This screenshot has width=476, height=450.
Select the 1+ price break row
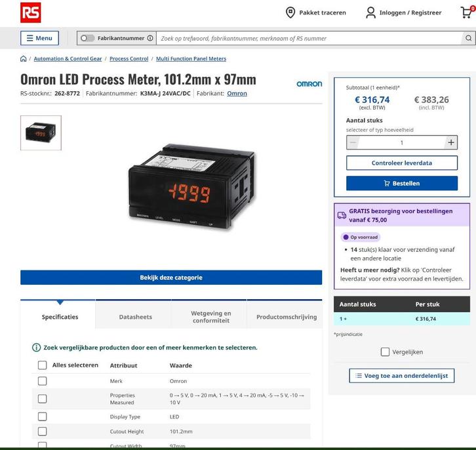point(402,319)
